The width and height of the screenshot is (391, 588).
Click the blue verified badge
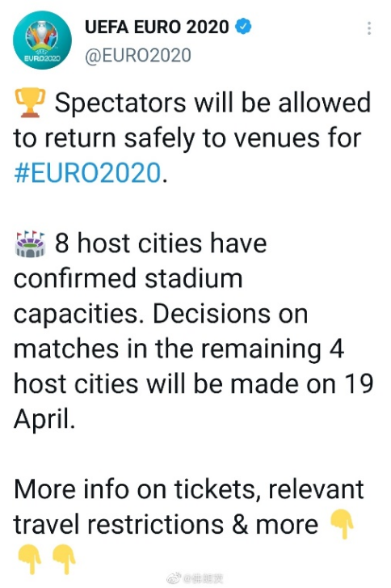243,27
